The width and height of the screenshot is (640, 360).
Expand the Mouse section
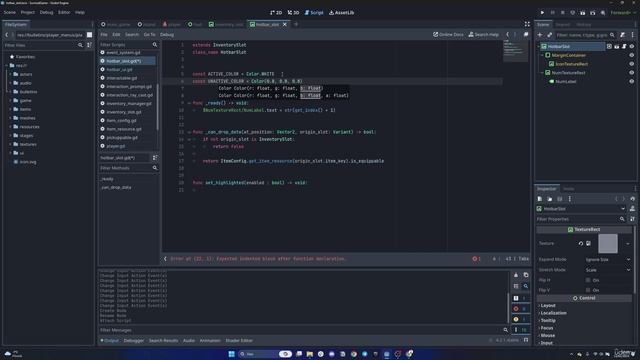coord(547,336)
